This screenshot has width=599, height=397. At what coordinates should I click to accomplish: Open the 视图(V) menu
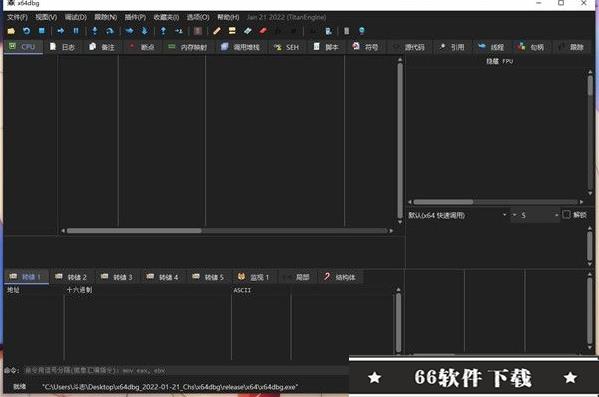pos(46,17)
